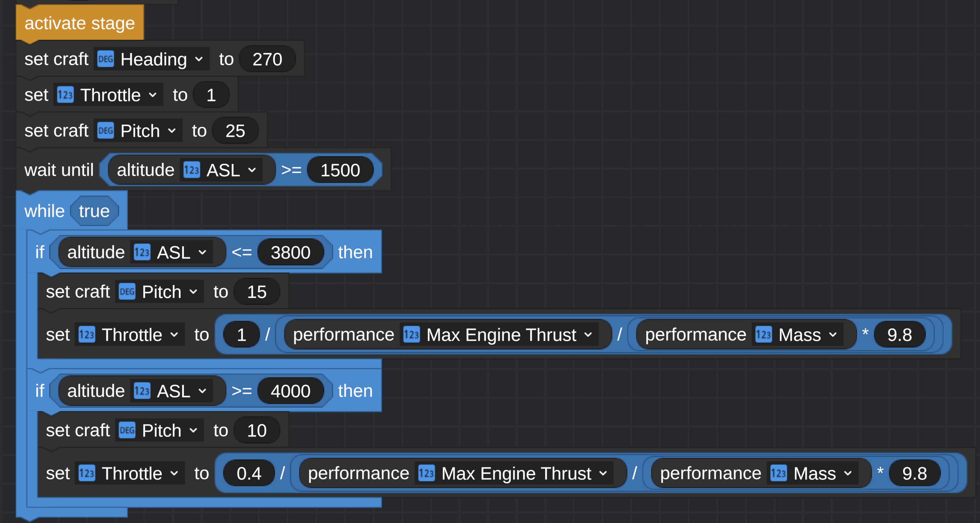Click the DEG icon beside Heading

tap(105, 59)
